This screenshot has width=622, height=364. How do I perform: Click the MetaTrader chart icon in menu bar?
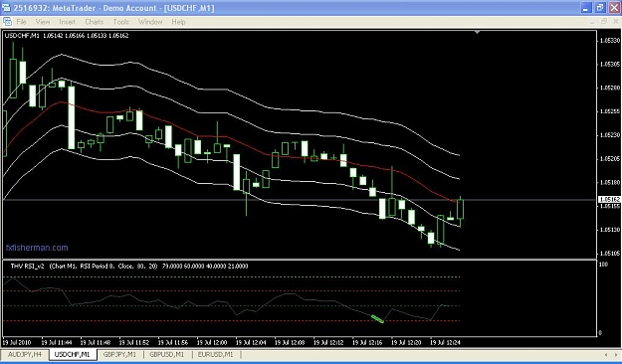coord(7,22)
